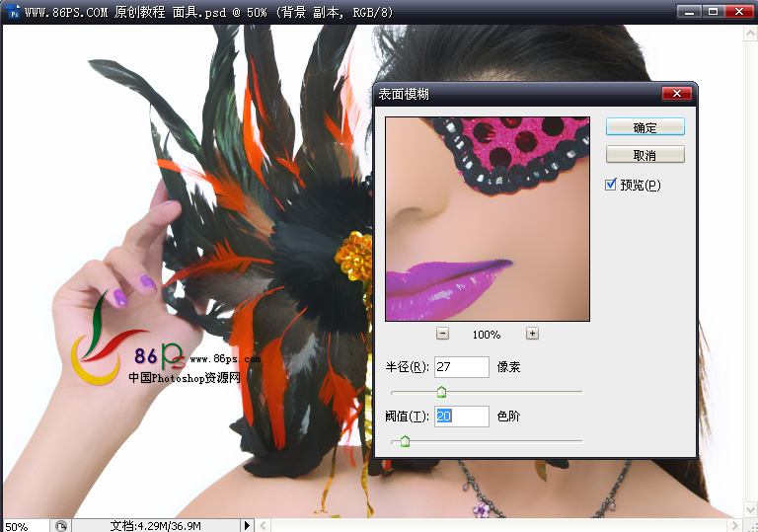Viewport: 758px width, 532px height.
Task: Click the 半径 radius slider handle
Action: (441, 393)
